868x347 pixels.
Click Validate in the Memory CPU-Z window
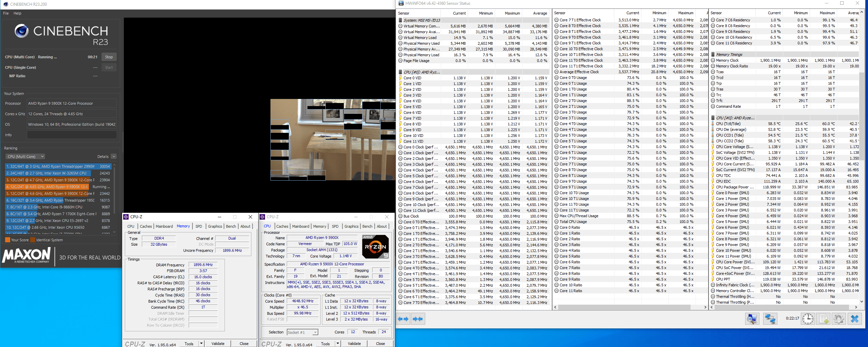point(218,344)
